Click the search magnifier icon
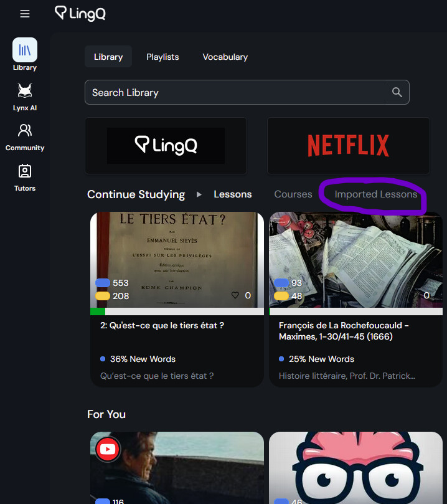The image size is (447, 504). click(397, 92)
